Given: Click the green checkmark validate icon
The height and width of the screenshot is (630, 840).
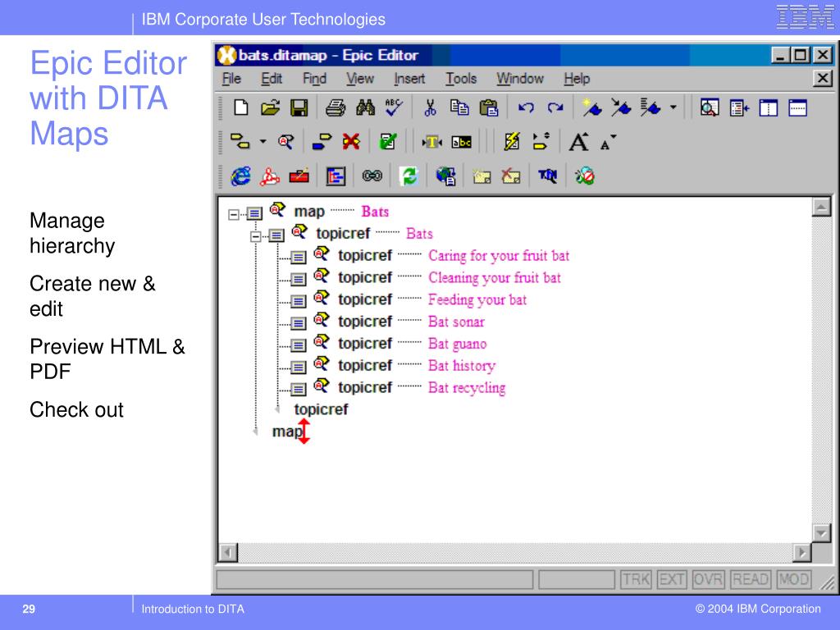Looking at the screenshot, I should (387, 142).
